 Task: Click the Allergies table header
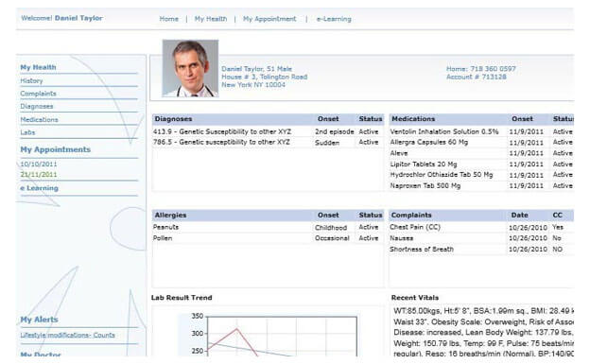click(x=170, y=216)
